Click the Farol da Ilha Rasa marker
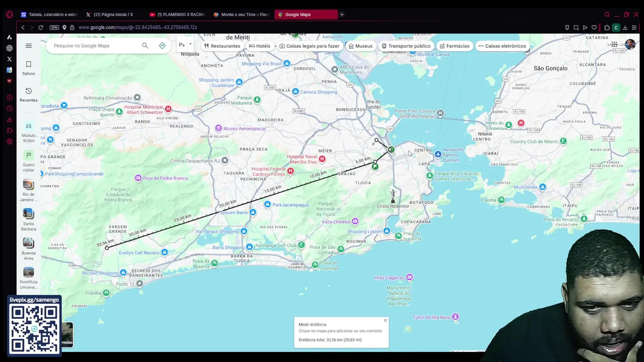644x362 pixels. click(x=455, y=317)
